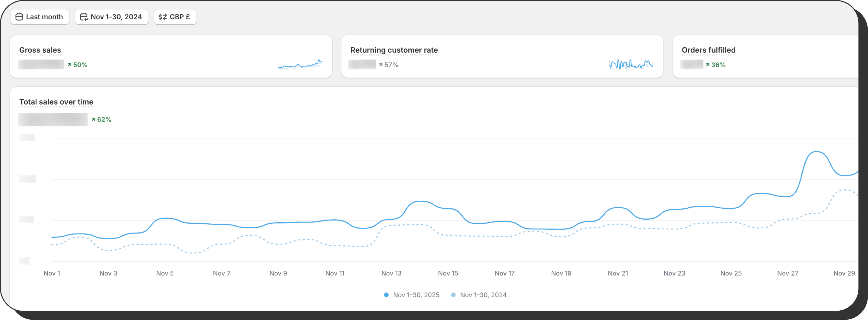Screen dimensions: 868x320
Task: Open the Returning customer rate report link
Action: tap(394, 50)
